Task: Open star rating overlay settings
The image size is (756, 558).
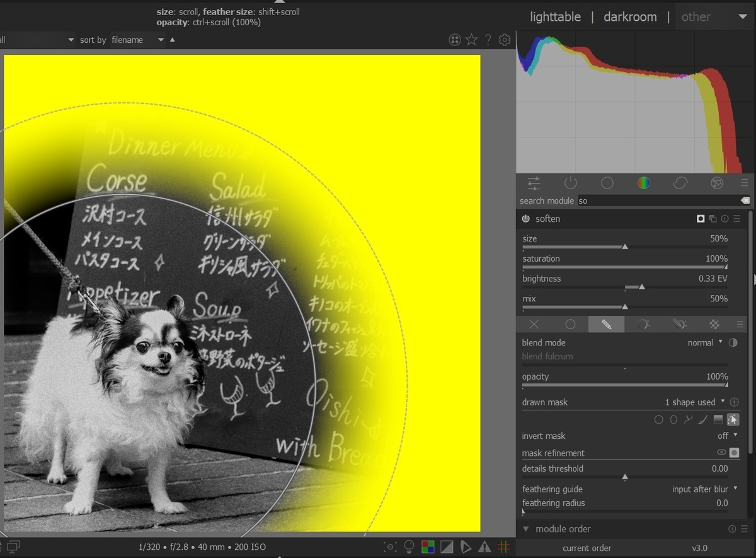Action: click(x=471, y=40)
